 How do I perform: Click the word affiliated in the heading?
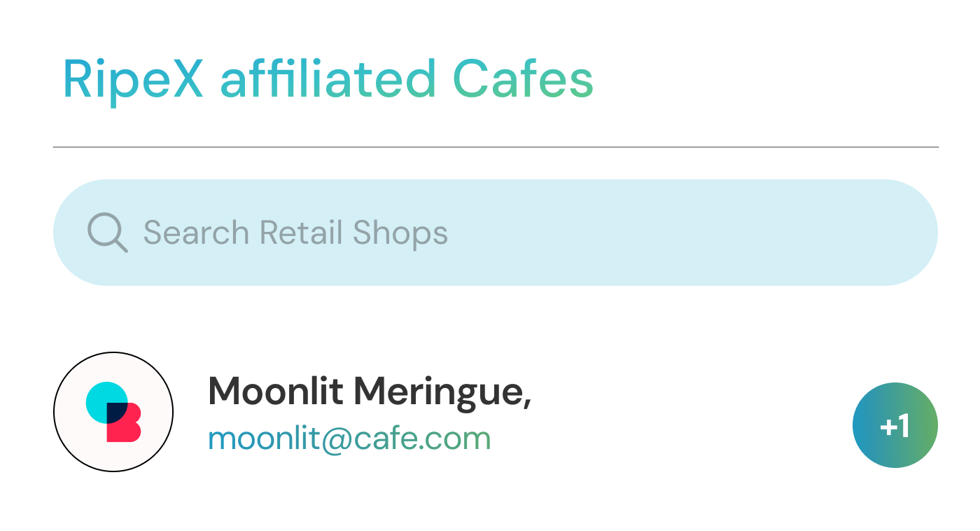coord(328,79)
